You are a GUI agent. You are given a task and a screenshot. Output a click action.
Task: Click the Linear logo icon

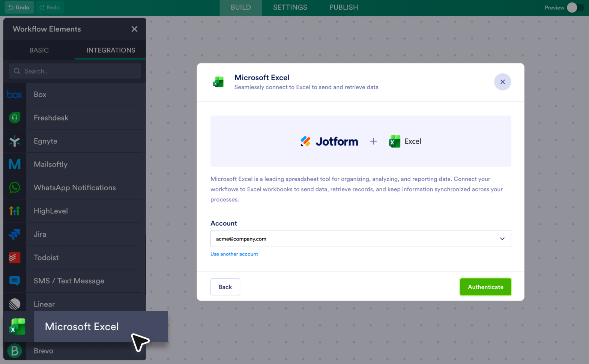click(15, 304)
